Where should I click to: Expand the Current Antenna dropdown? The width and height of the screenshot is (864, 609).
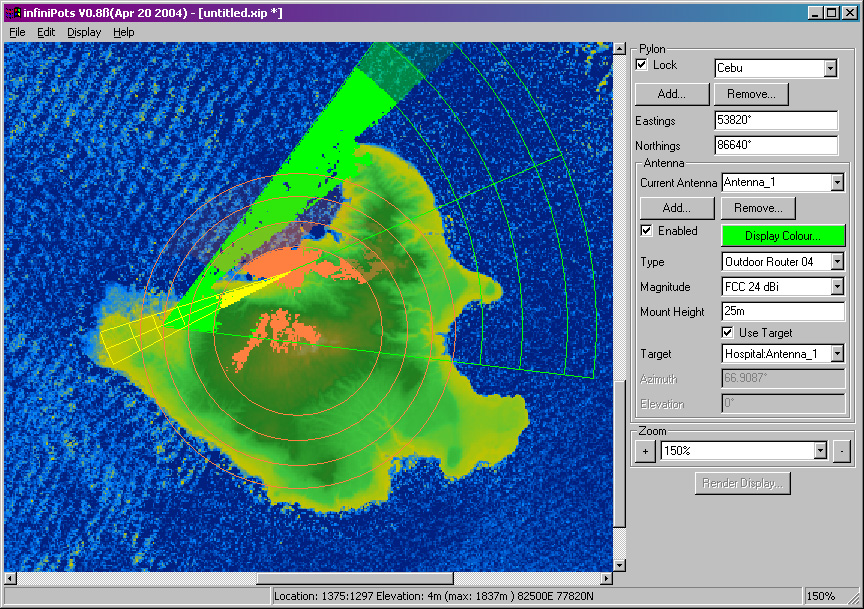(836, 183)
